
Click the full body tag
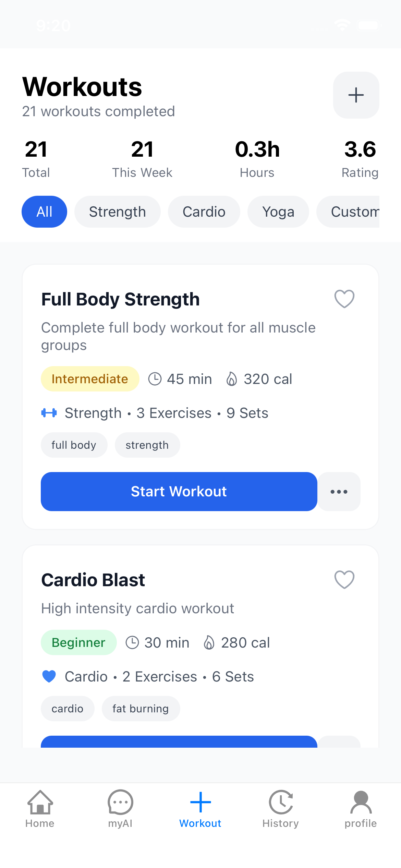coord(74,445)
